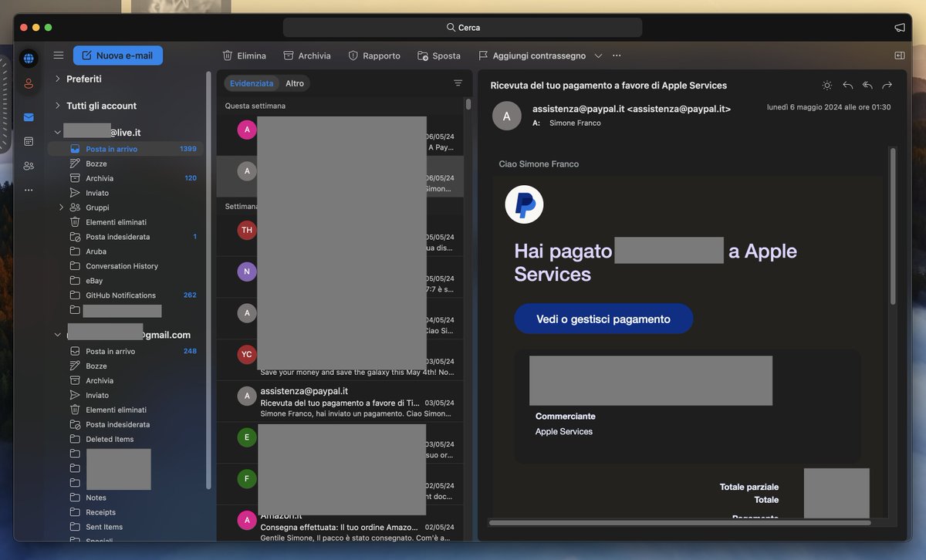
Task: Open the Calendar view icon
Action: pos(29,141)
